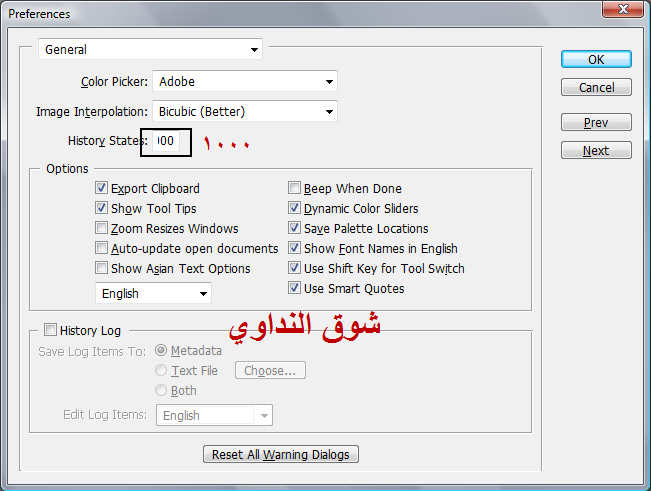Click Reset All Warning Dialogs button

[x=281, y=455]
